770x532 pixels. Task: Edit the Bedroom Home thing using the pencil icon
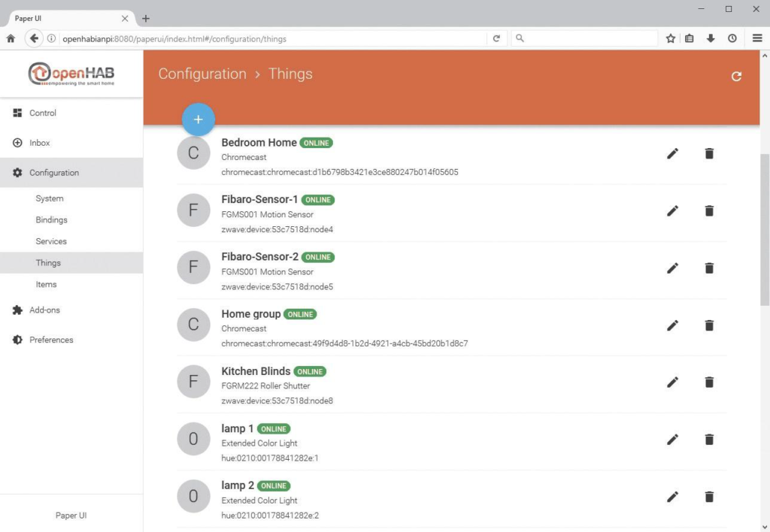click(x=672, y=153)
